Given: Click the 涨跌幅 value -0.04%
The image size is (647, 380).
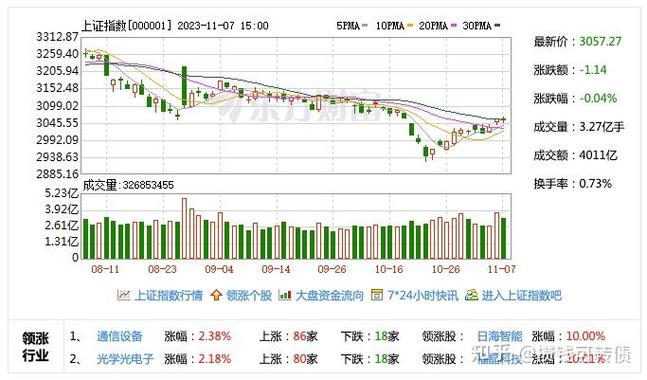Looking at the screenshot, I should tap(598, 98).
